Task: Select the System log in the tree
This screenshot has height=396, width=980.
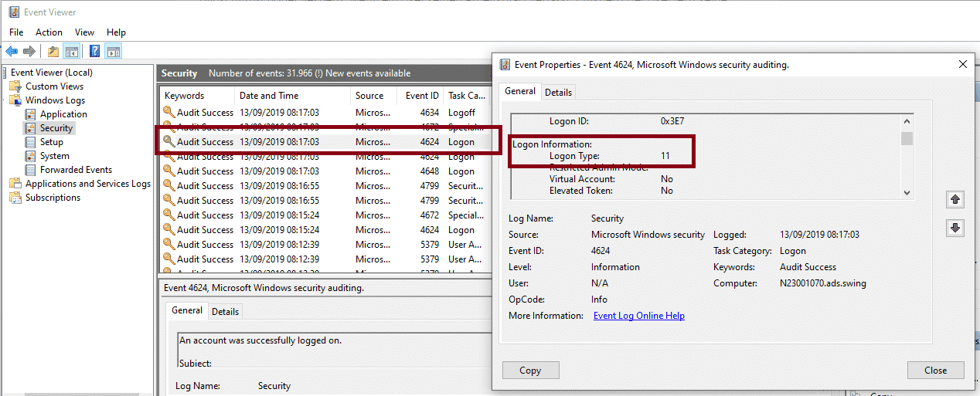Action: click(x=54, y=156)
